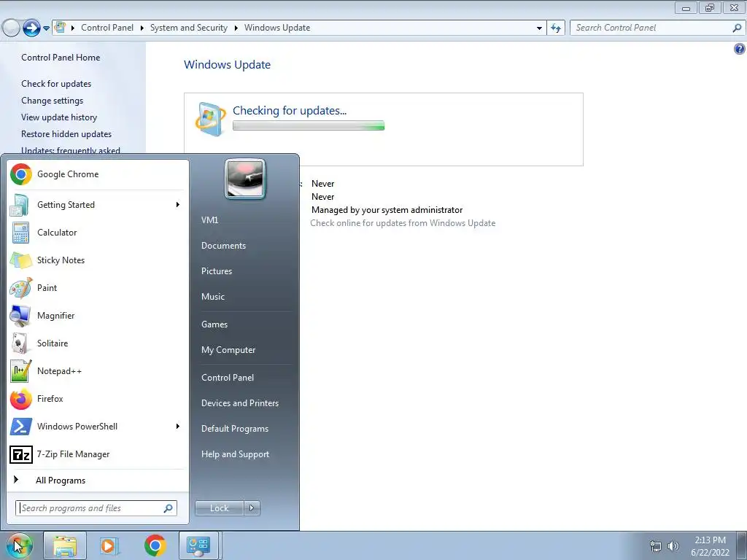Viewport: 747px width, 560px height.
Task: Go forward with navigation arrow
Action: coord(31,28)
